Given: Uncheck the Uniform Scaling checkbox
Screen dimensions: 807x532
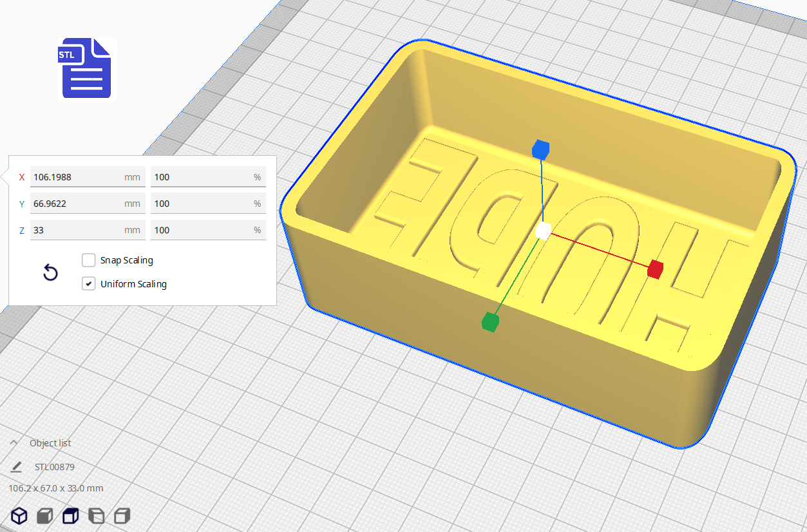Looking at the screenshot, I should [89, 283].
